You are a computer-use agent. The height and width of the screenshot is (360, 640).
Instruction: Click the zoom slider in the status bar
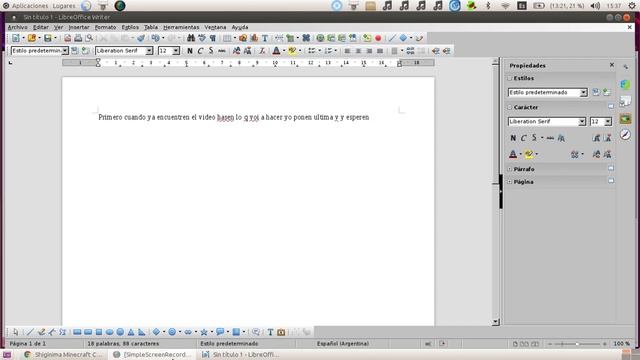[x=577, y=344]
